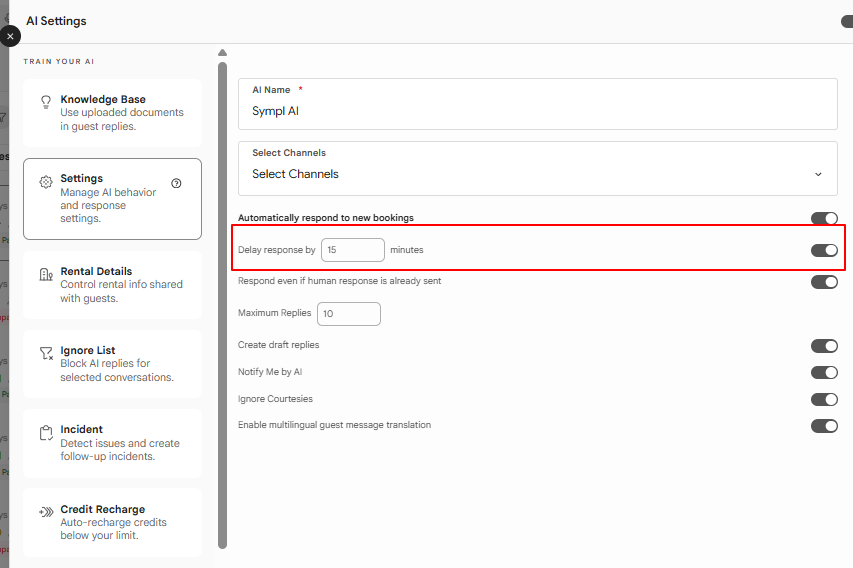Viewport: 853px width, 568px height.
Task: Toggle the switch in AI Settings header
Action: 847,21
